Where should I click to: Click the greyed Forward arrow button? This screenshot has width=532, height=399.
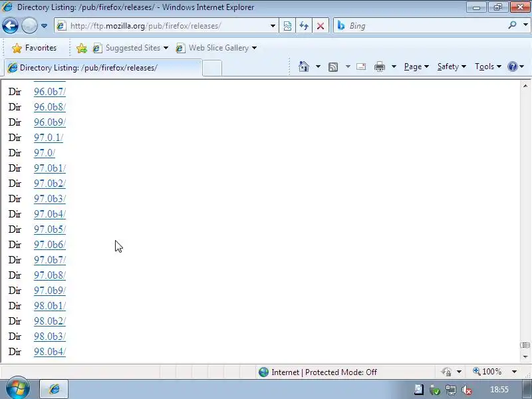[29, 26]
